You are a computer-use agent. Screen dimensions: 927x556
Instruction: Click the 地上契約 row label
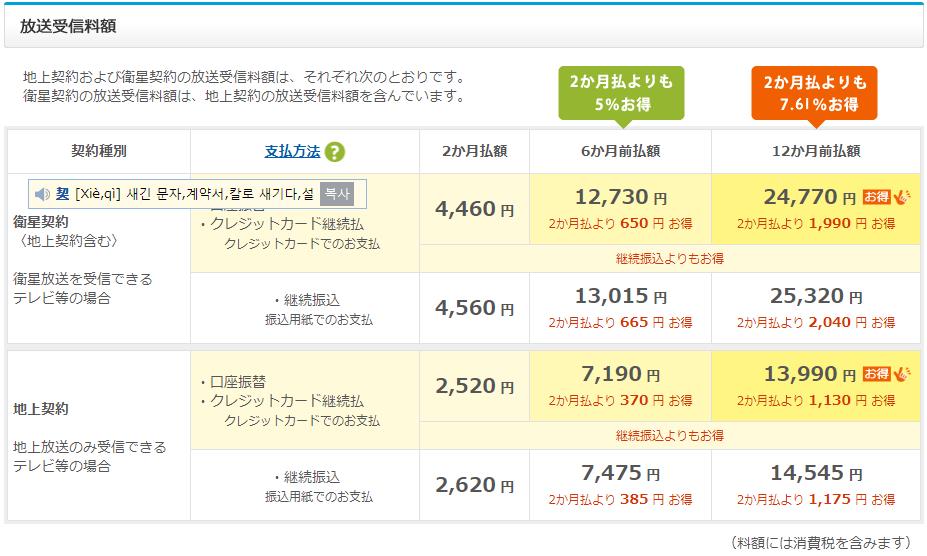point(41,409)
